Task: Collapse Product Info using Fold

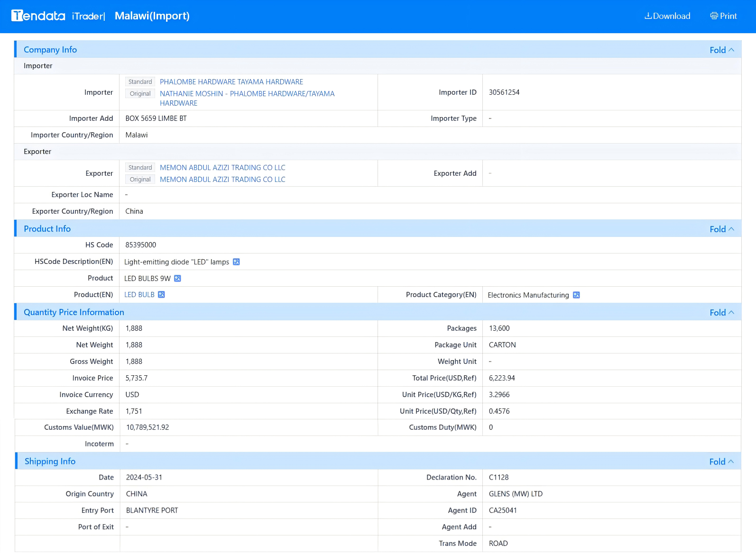Action: coord(722,229)
